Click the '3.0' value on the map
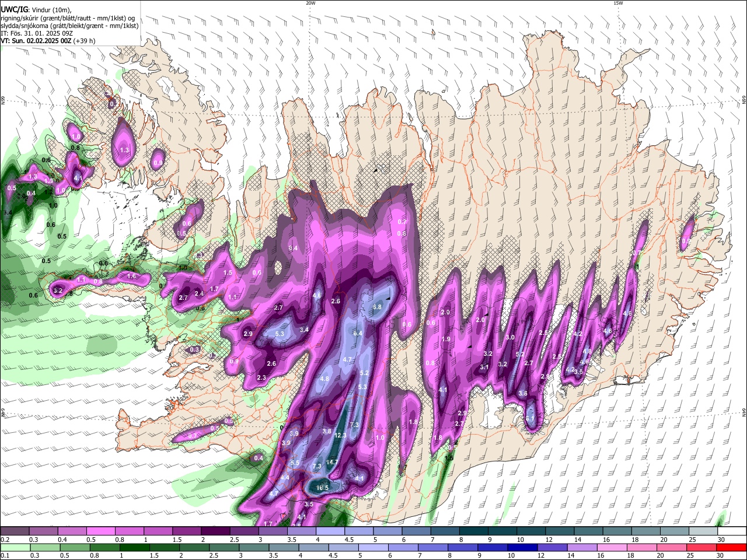Viewport: 747px width, 560px height. [510, 337]
